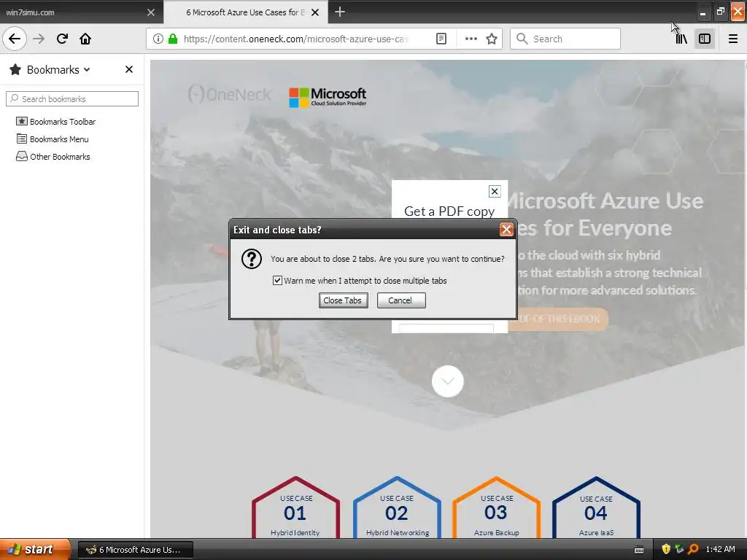Toggle the sidebar button

(705, 39)
